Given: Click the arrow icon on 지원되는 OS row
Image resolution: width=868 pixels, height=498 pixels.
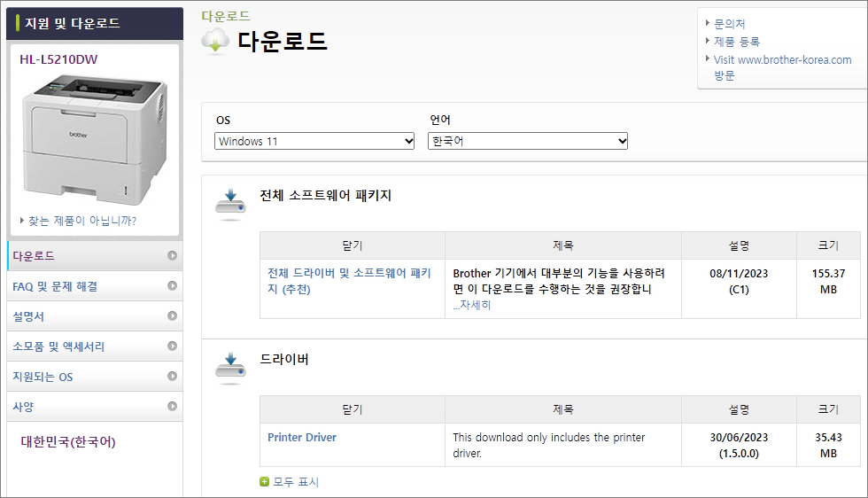Looking at the screenshot, I should tap(172, 376).
